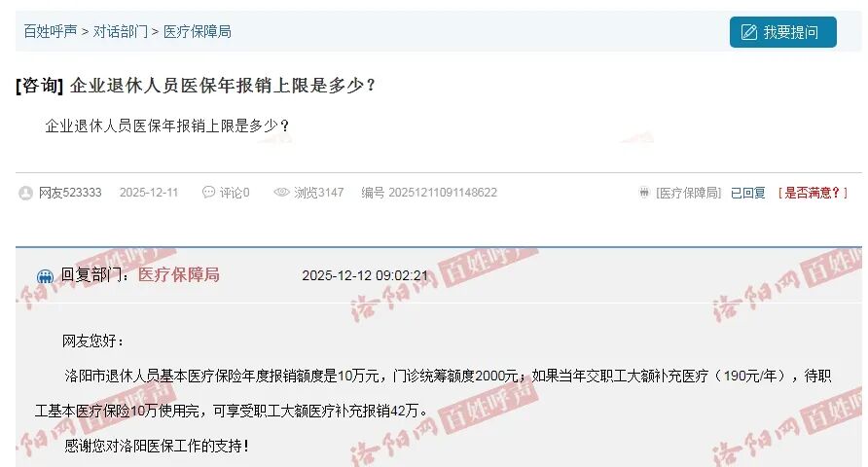Open the 百姓呼声 breadcrumb link

click(x=51, y=31)
